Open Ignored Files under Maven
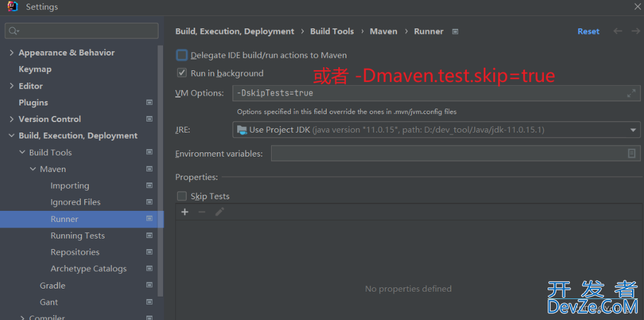644x320 pixels. click(75, 202)
